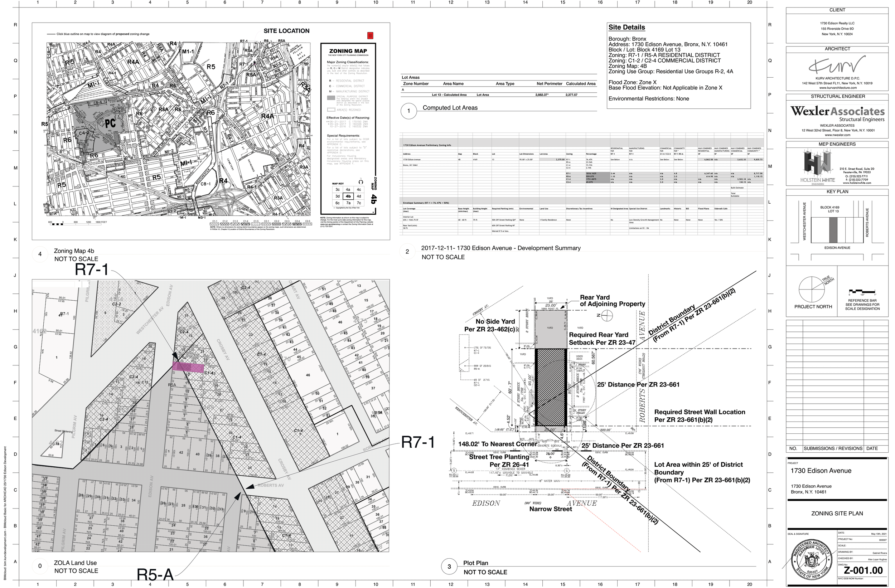895x588 pixels.
Task: Click 'Rear Yard of Adjoining Property' label
Action: pos(612,301)
